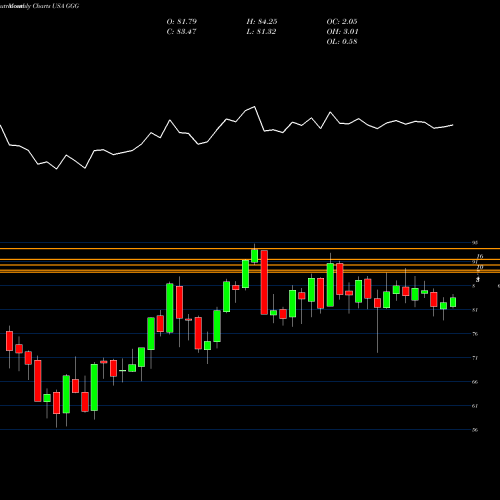The image size is (500, 500).
Task: Click the green candlestick at the chart's highest peak
Action: point(255,256)
